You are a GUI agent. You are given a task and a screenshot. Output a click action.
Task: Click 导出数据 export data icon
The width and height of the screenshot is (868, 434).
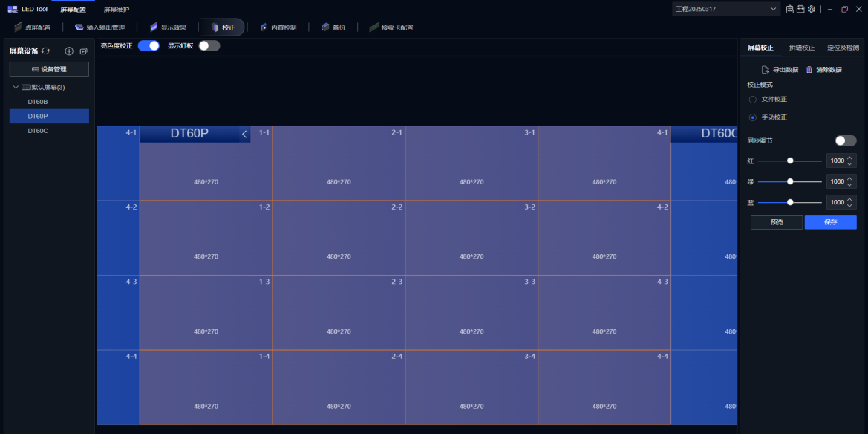(765, 69)
